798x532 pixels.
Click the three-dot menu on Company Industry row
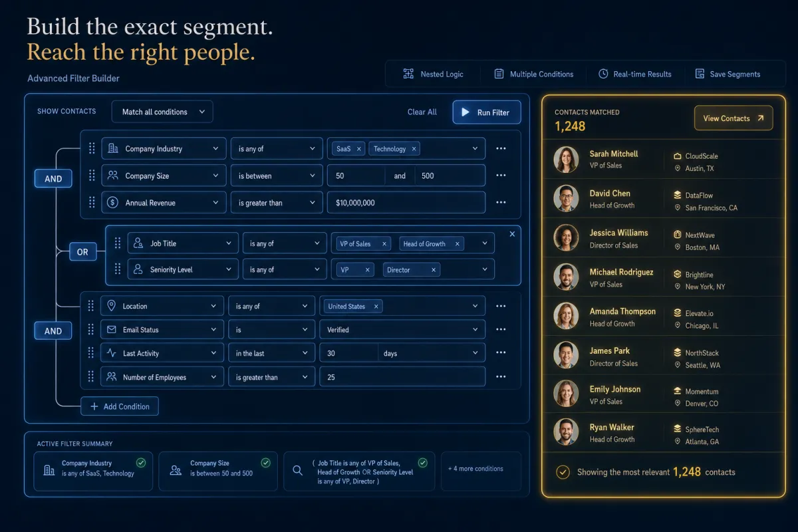click(x=501, y=149)
